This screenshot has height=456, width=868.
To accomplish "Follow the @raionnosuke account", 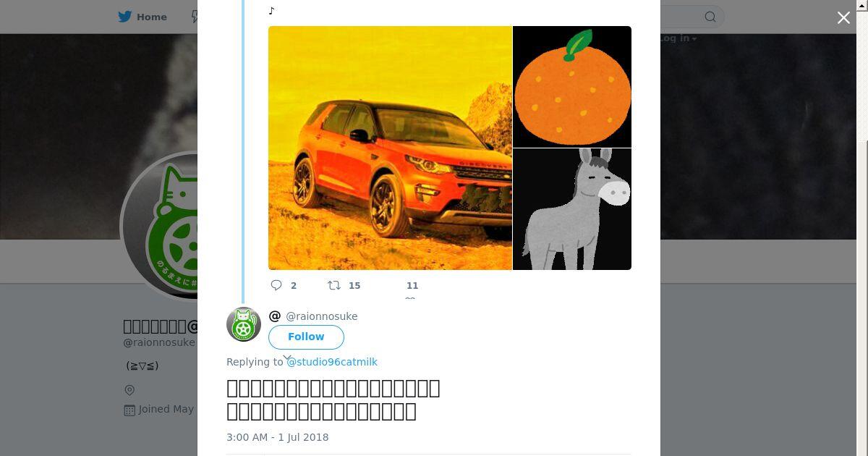I will pos(306,337).
